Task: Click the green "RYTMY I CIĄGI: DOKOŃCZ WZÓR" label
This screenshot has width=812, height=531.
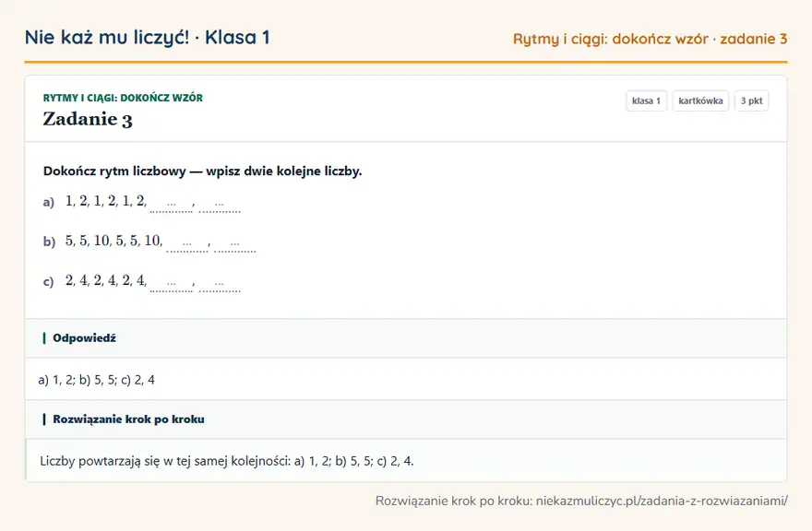Action: [x=123, y=98]
